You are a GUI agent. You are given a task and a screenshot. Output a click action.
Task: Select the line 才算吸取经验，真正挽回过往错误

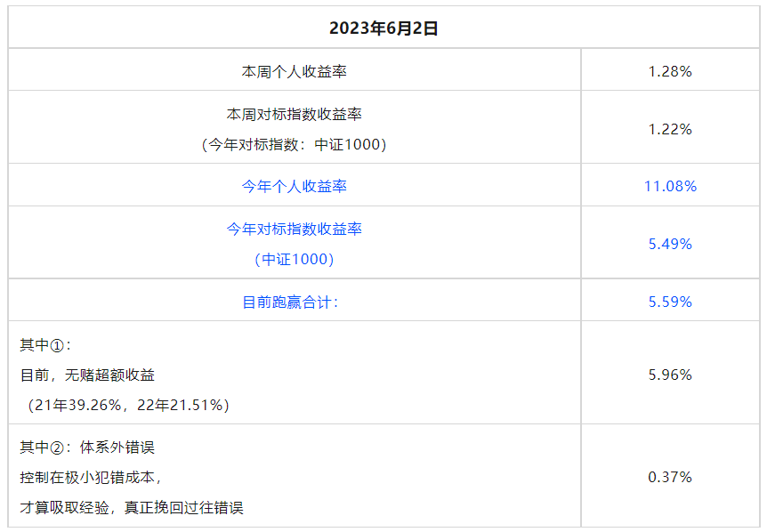132,508
